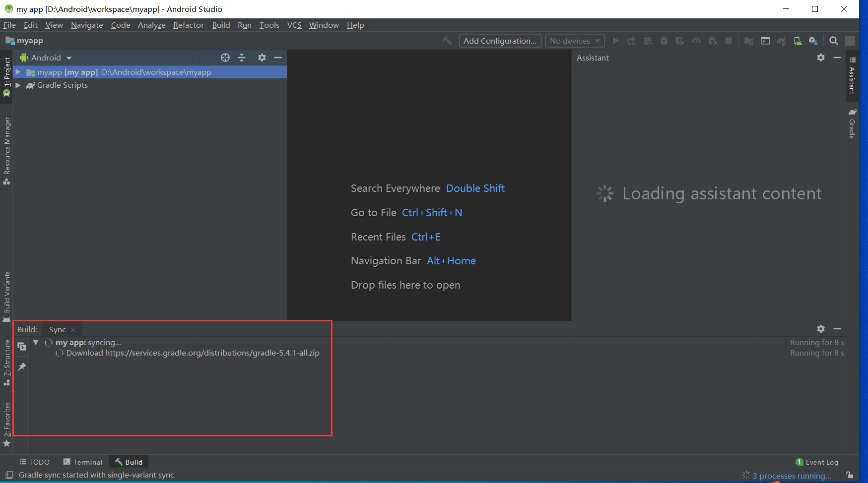This screenshot has width=868, height=483.
Task: Open Assistant panel gear settings
Action: (821, 58)
